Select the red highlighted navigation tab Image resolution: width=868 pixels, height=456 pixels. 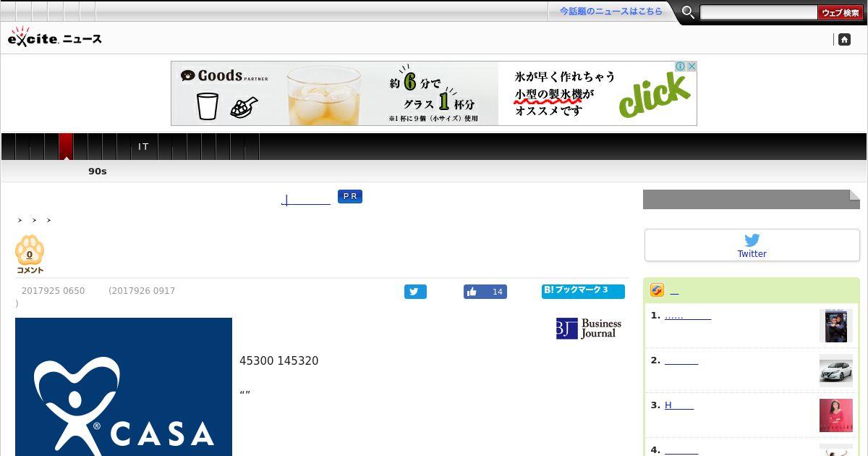pos(66,147)
